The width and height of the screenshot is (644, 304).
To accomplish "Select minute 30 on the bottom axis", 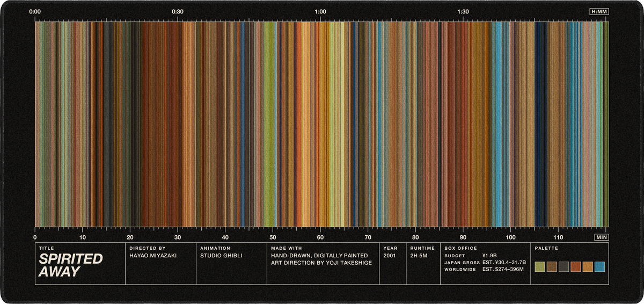I will click(x=178, y=237).
